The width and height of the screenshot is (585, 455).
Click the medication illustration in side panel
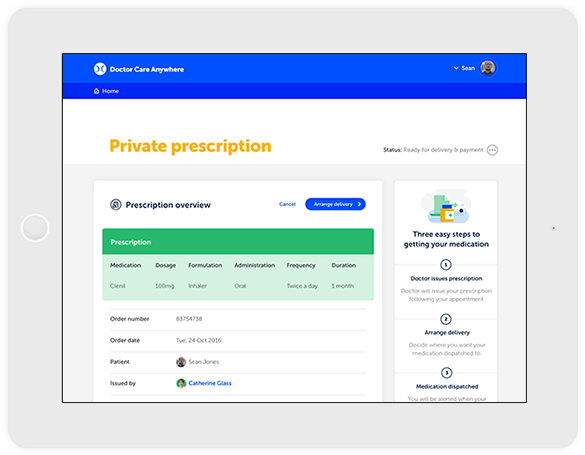446,206
